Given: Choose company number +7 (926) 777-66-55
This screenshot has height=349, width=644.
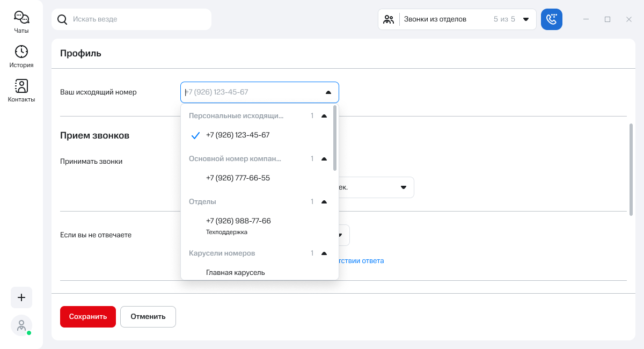Looking at the screenshot, I should 238,178.
